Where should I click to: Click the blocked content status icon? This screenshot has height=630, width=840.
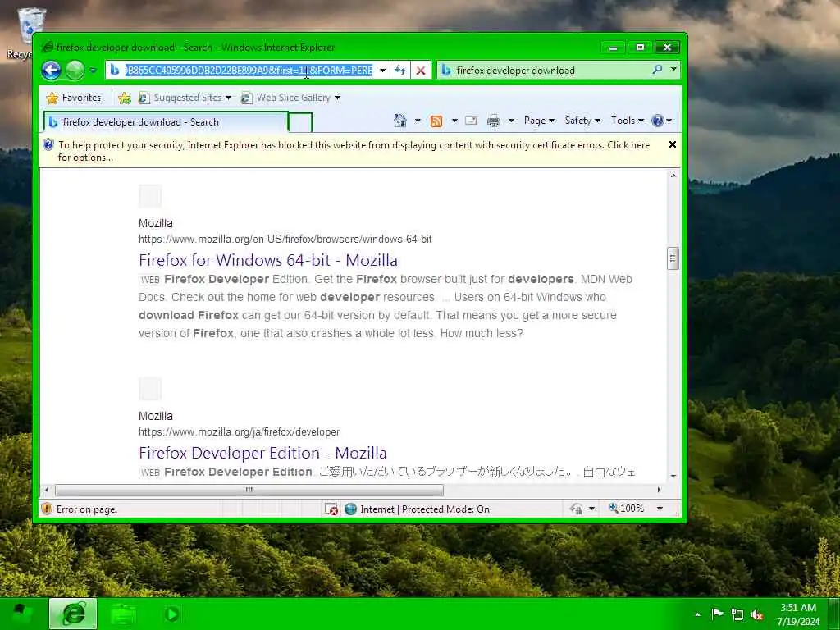point(331,509)
